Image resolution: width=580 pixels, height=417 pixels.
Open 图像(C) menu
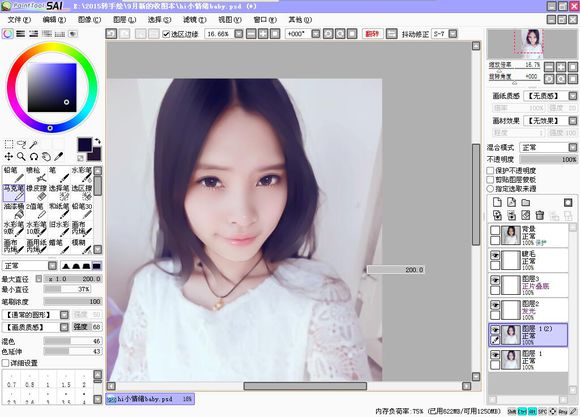click(89, 20)
